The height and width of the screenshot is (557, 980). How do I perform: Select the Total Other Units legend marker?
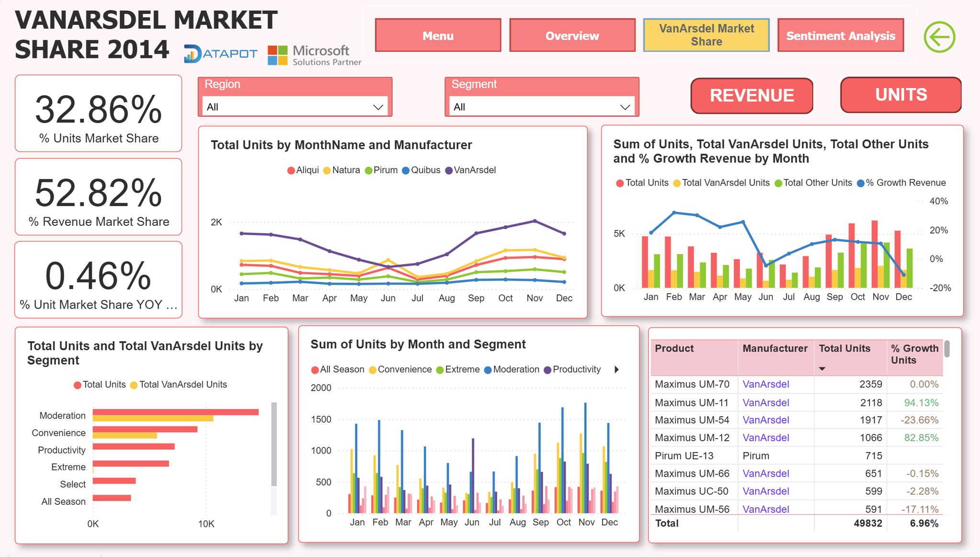[x=778, y=183]
